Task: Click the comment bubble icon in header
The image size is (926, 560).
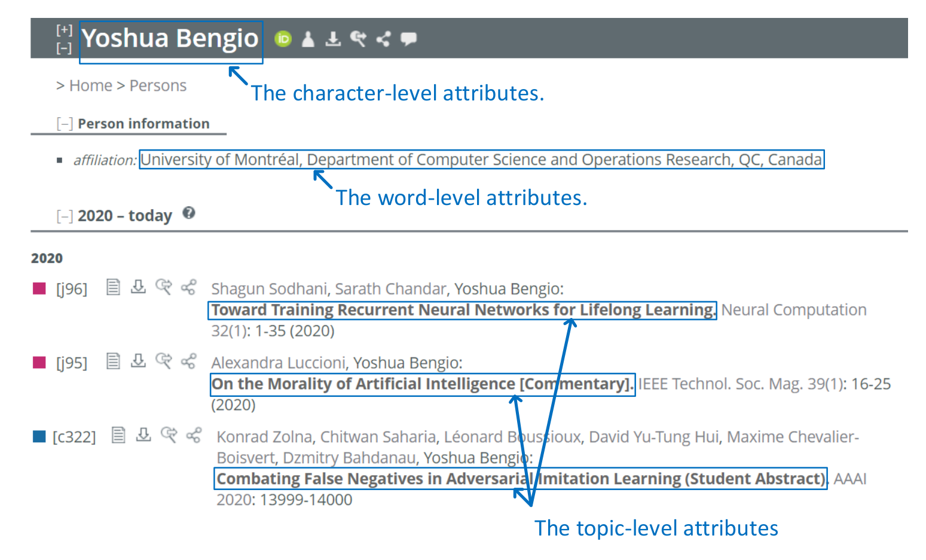Action: [409, 39]
